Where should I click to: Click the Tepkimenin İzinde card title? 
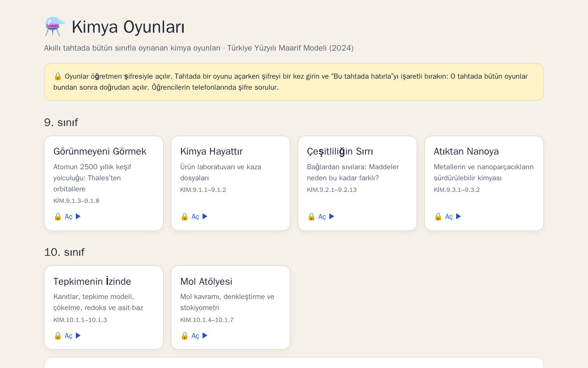[92, 282]
